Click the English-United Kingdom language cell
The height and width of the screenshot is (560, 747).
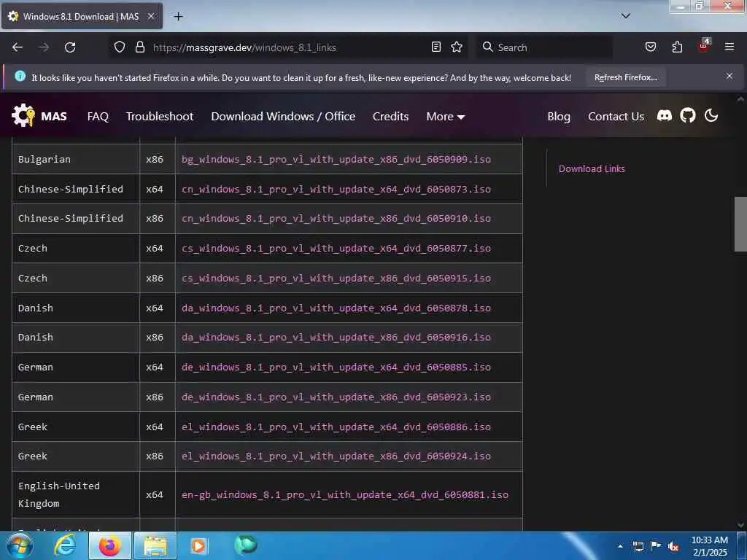(x=76, y=495)
